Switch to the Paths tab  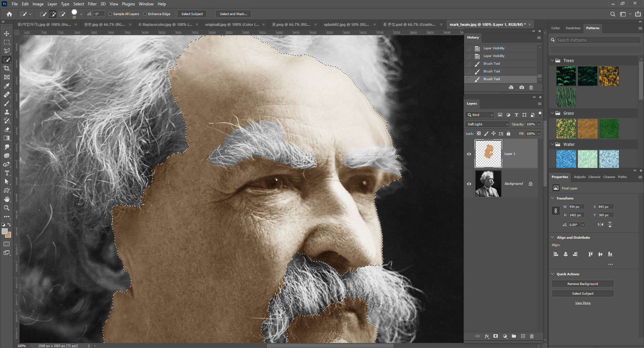[623, 177]
